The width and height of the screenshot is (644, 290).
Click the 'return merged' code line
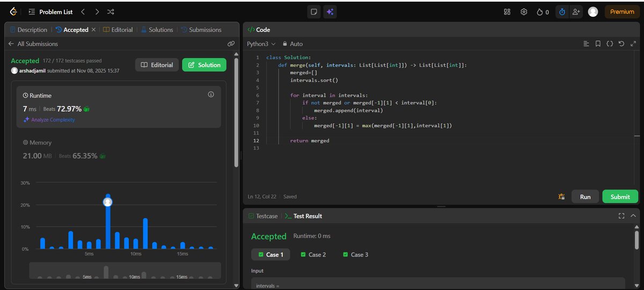coord(309,141)
